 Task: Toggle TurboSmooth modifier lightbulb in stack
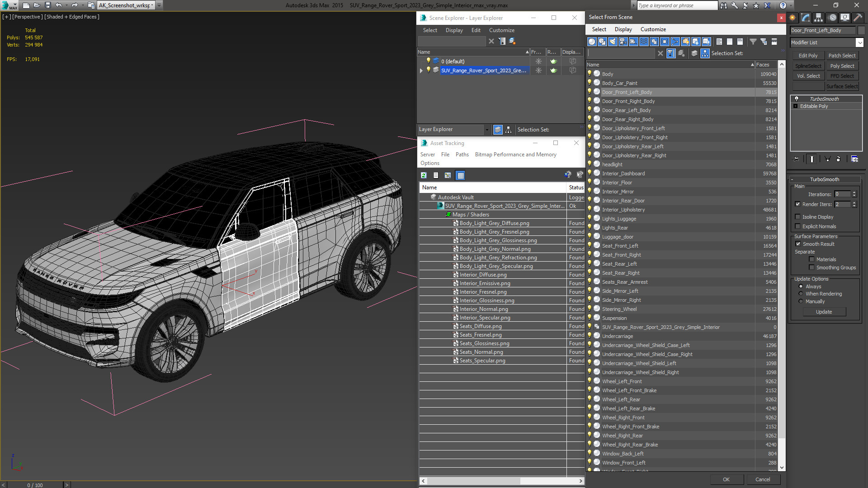click(x=797, y=99)
